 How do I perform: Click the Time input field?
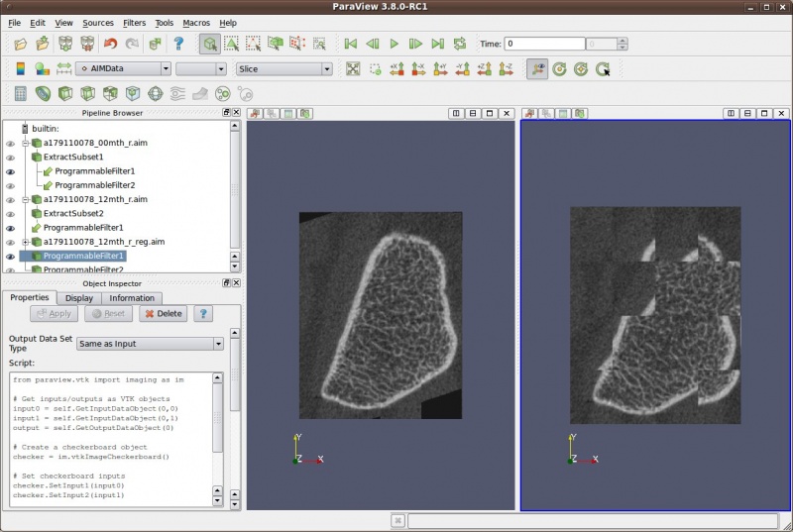pos(544,44)
